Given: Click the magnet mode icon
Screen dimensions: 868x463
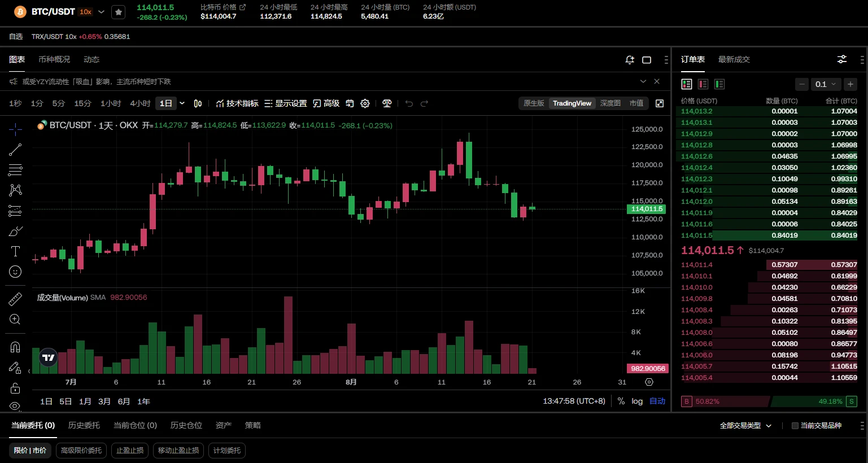Looking at the screenshot, I should 15,347.
